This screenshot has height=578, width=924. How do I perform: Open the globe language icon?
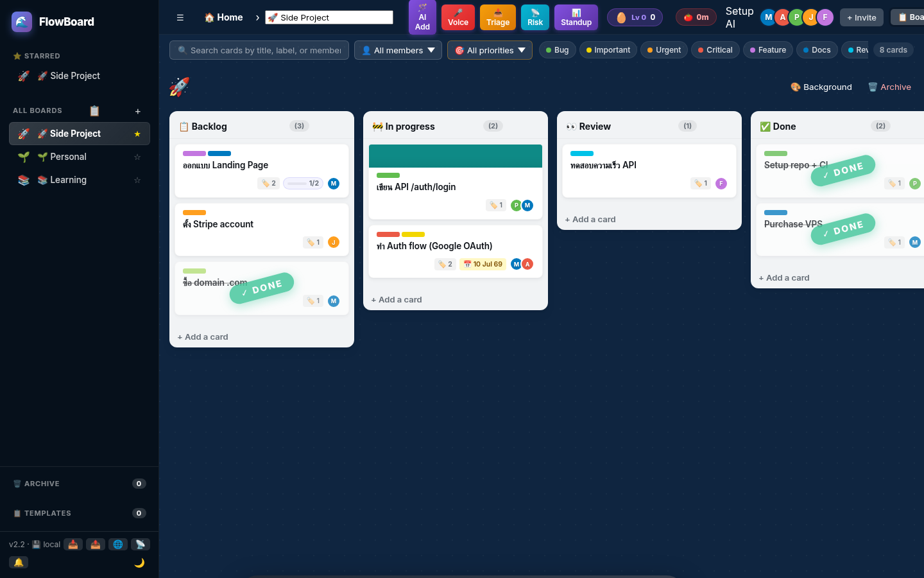pos(118,544)
